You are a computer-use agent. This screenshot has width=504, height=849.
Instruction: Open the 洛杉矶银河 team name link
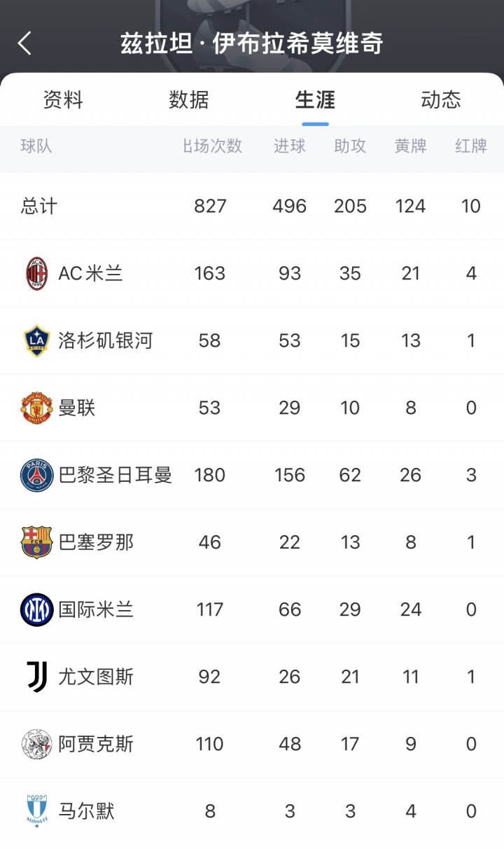pyautogui.click(x=105, y=340)
